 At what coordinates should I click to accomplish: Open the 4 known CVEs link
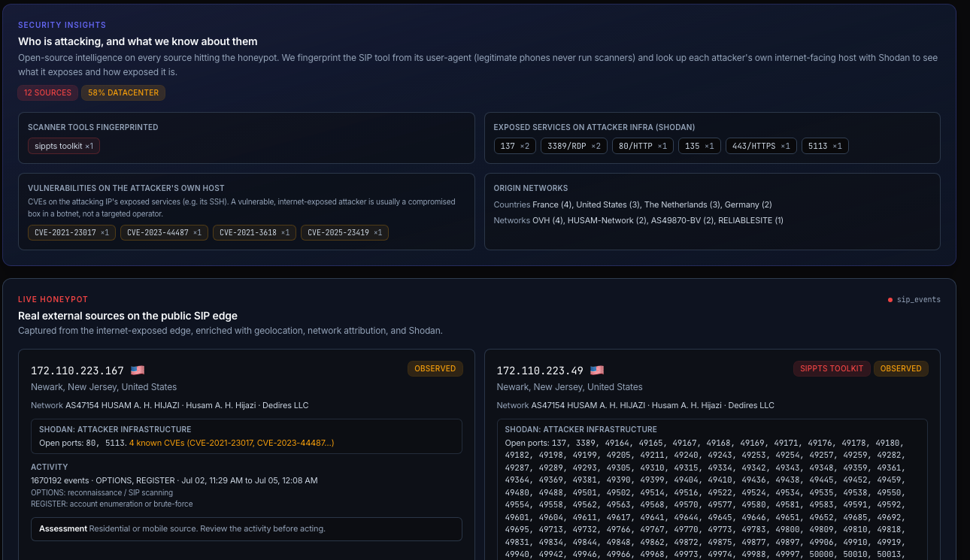point(232,443)
